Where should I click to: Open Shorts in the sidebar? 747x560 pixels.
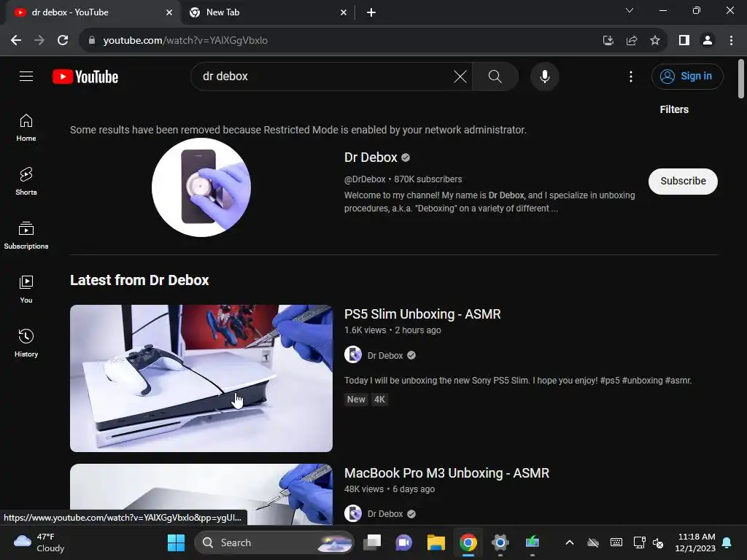click(26, 182)
